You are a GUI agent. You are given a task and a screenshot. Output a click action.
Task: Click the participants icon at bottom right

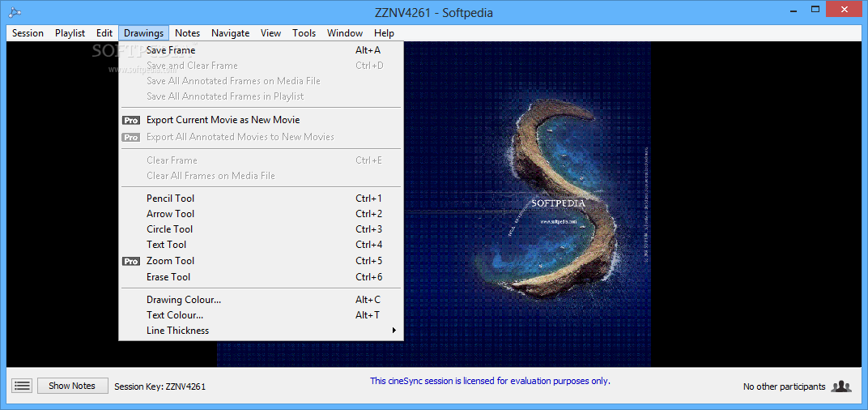click(840, 387)
